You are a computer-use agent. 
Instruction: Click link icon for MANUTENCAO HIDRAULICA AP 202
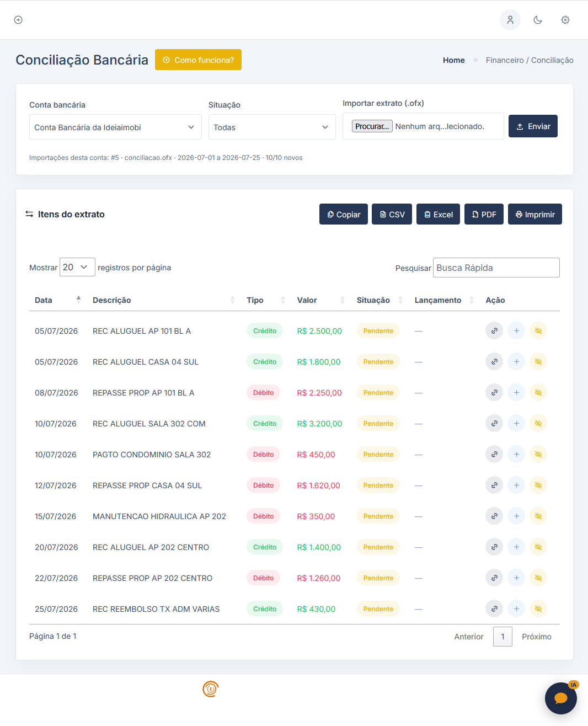[494, 516]
